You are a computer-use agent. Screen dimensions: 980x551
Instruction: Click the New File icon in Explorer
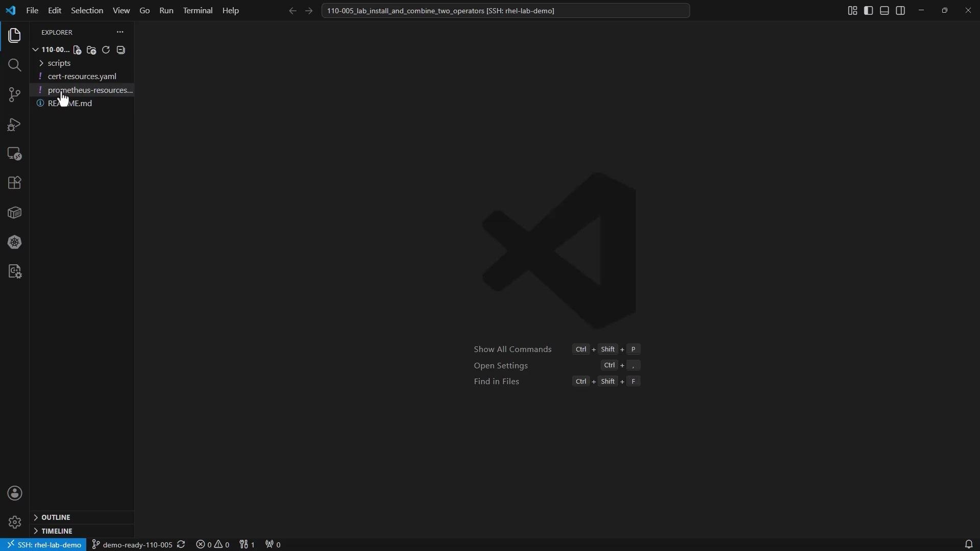point(78,50)
